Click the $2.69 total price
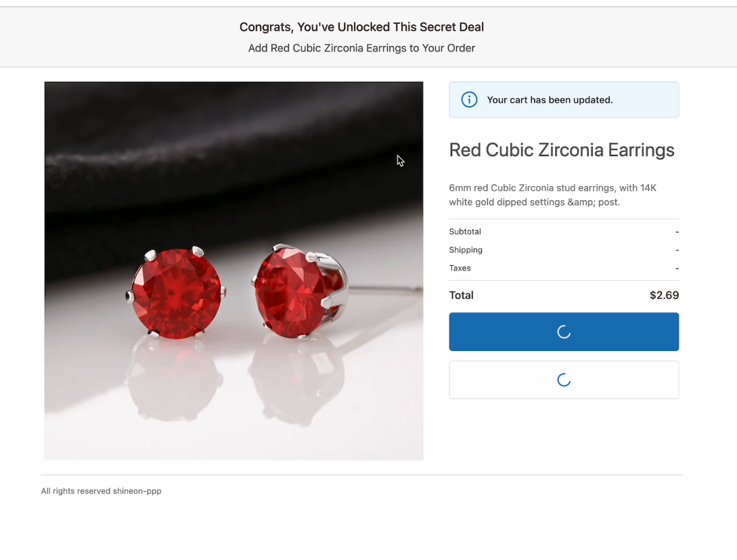 click(664, 296)
